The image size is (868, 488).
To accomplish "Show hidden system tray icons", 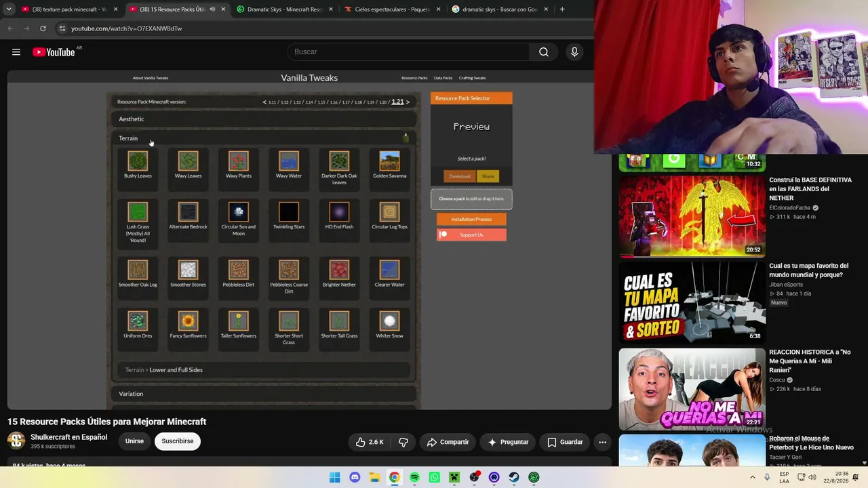I will [752, 477].
